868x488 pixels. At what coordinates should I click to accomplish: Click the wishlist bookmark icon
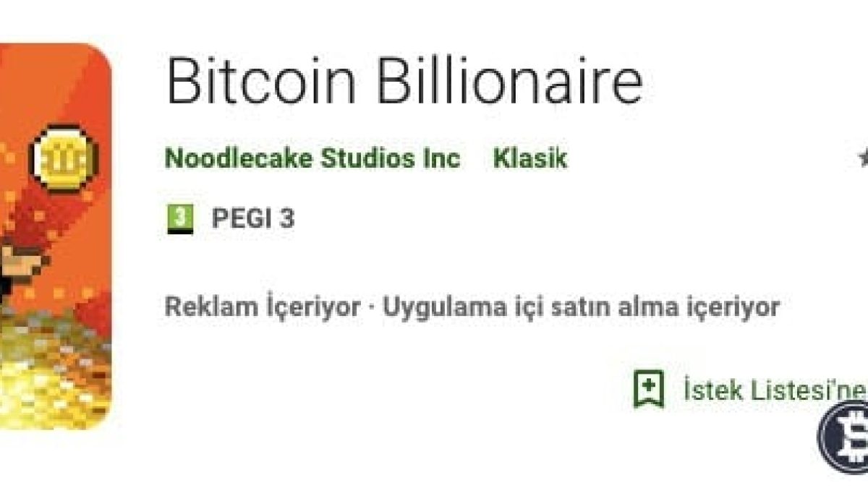[649, 389]
